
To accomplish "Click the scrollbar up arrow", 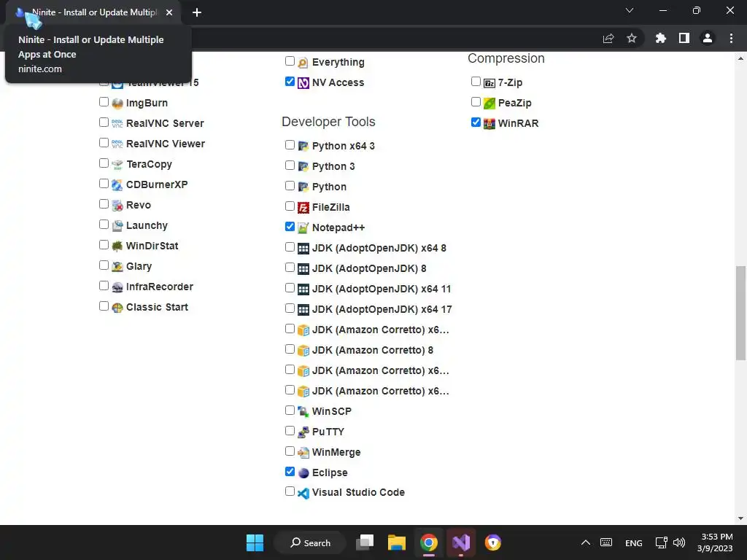I will [740, 58].
